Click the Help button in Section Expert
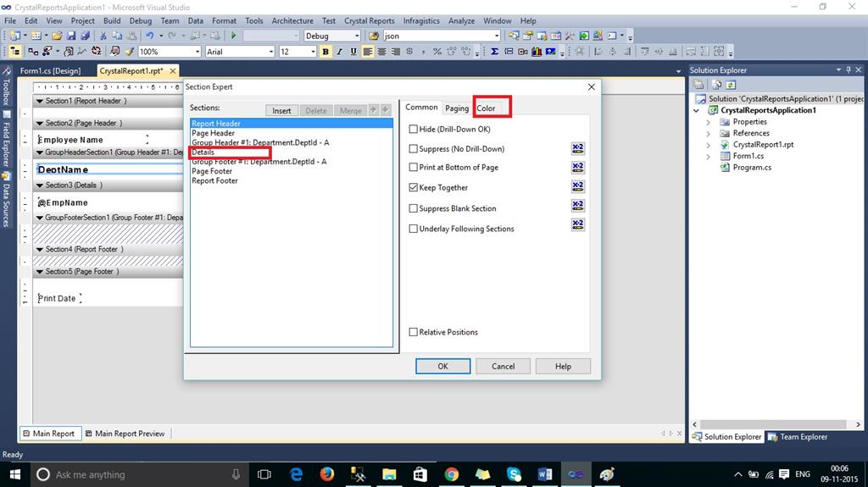This screenshot has width=868, height=487. 563,367
